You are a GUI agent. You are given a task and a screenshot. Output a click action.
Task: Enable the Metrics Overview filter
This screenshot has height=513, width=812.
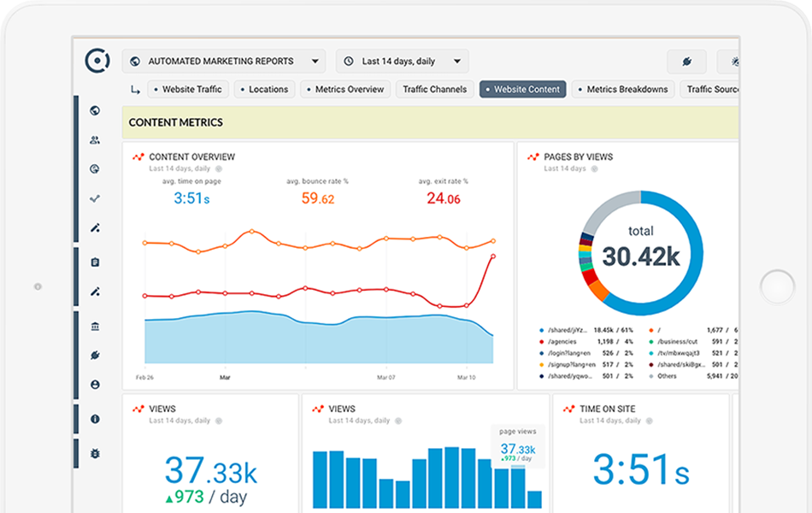[344, 89]
